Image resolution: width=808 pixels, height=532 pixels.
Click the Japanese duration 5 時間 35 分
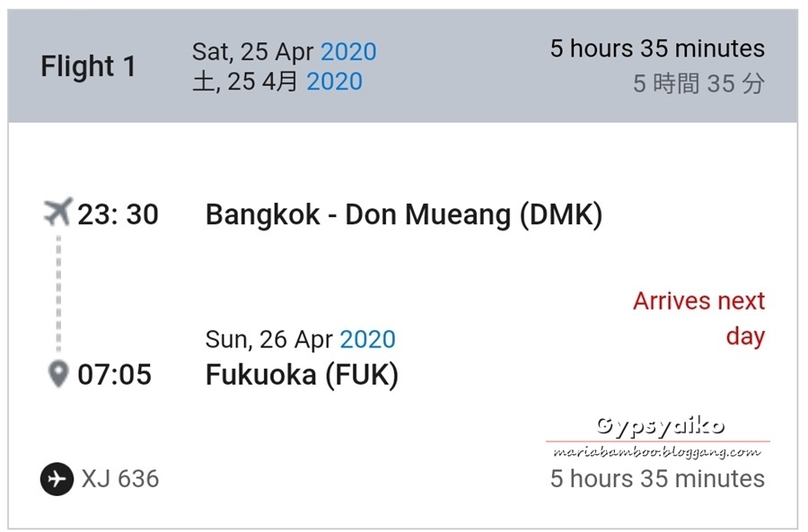point(698,83)
